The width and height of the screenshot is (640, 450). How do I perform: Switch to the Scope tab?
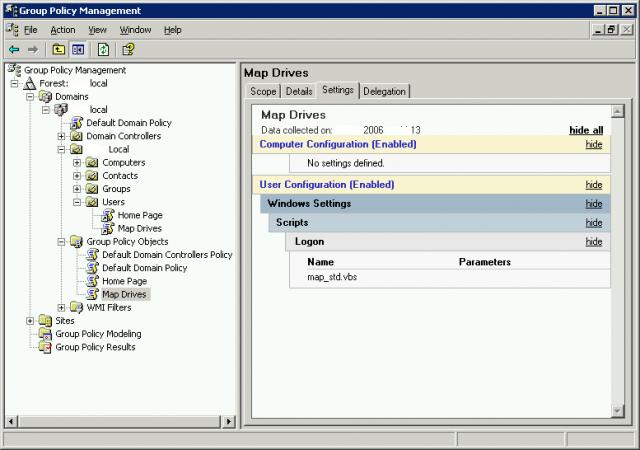click(263, 91)
